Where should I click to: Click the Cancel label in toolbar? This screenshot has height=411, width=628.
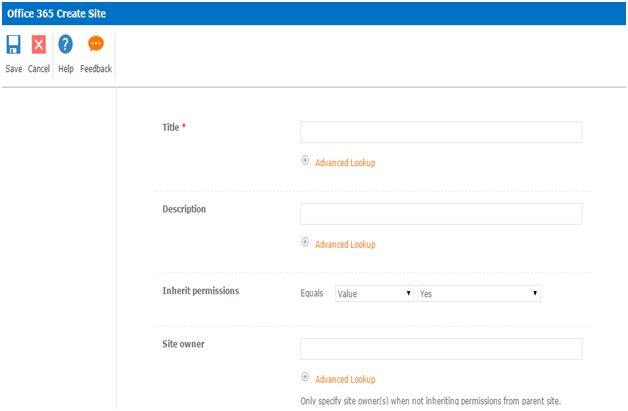pos(39,69)
